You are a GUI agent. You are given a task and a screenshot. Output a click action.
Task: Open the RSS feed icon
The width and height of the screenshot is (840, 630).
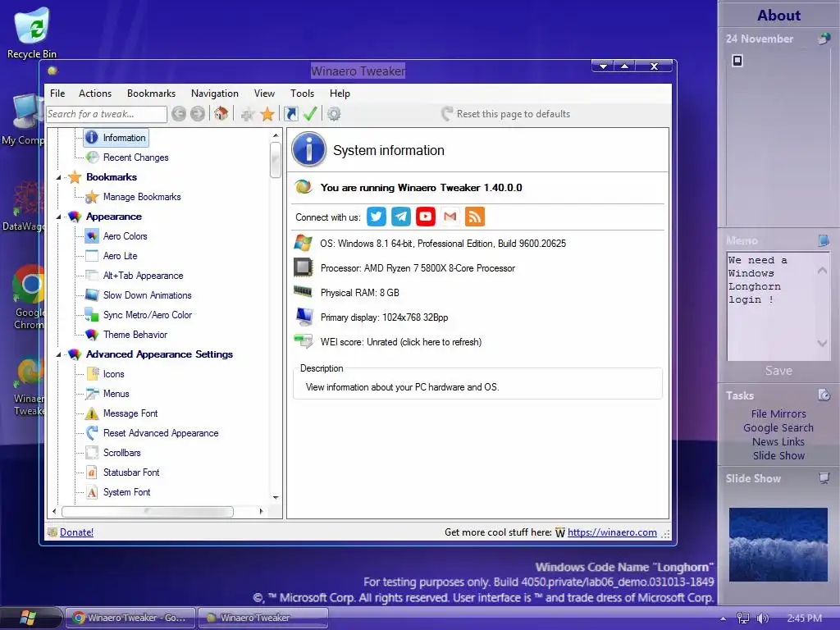475,217
